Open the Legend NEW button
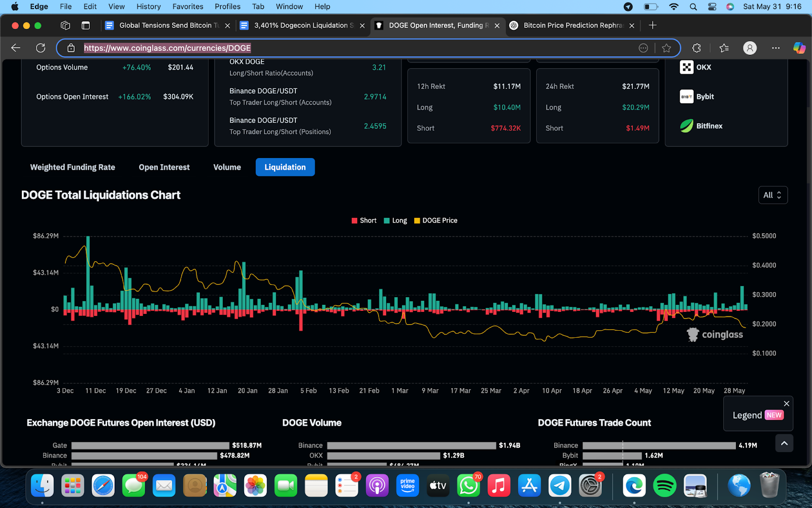This screenshot has height=508, width=812. click(758, 415)
